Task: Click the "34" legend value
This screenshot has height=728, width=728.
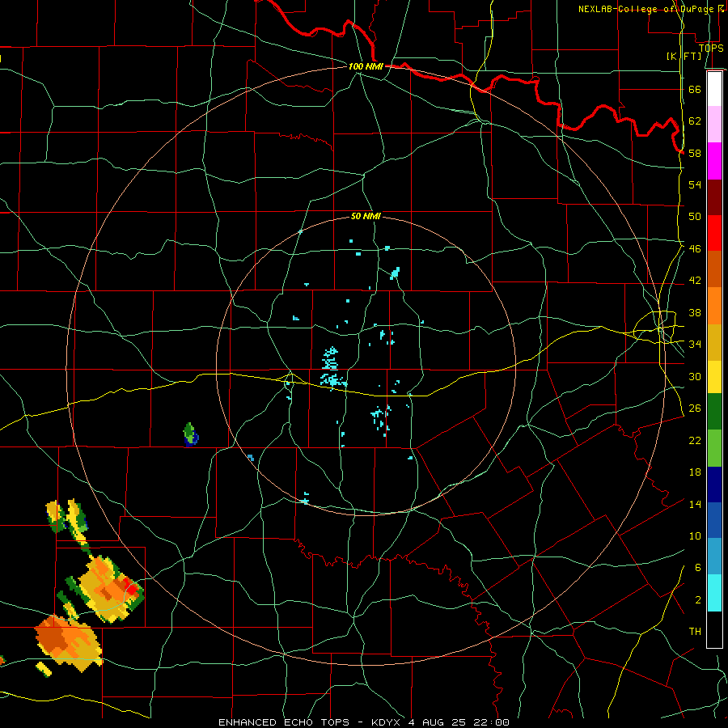Action: [x=695, y=344]
